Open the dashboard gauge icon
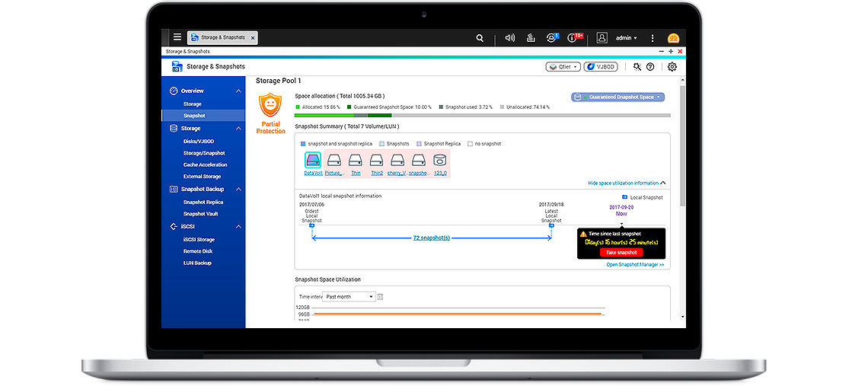Image resolution: width=868 pixels, height=386 pixels. coord(673,38)
